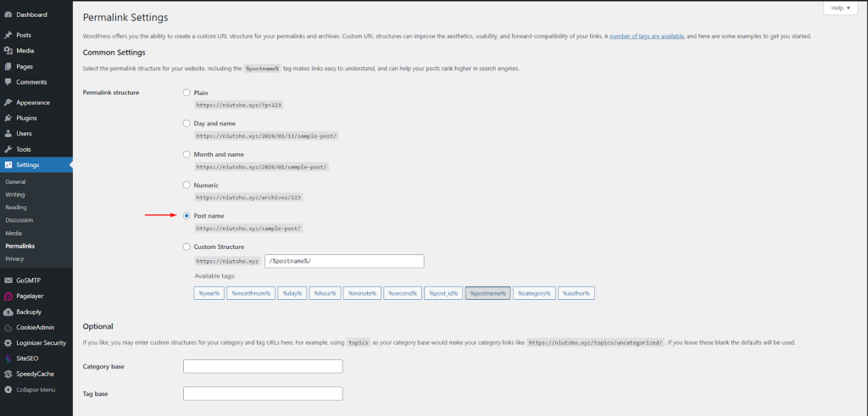Click the Media library icon
Screen dimensions: 868x416
[x=8, y=51]
